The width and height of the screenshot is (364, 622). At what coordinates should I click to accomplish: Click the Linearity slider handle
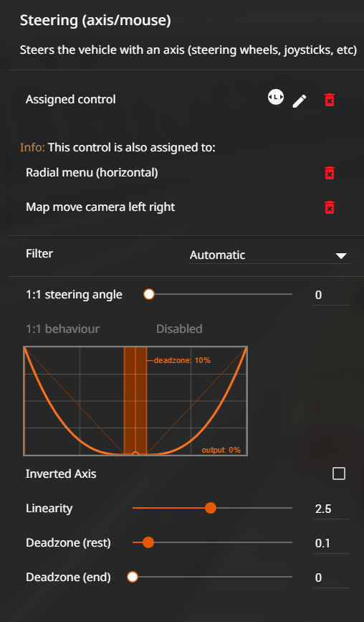(211, 508)
